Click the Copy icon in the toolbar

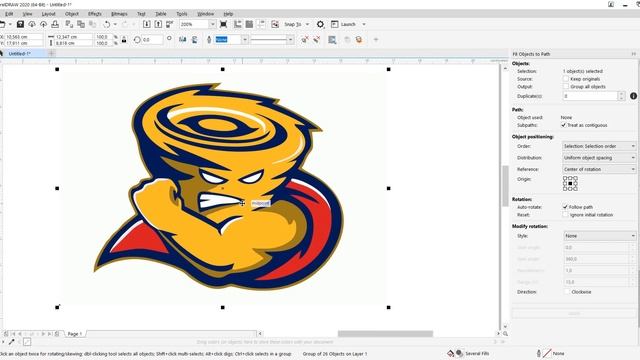coord(81,24)
